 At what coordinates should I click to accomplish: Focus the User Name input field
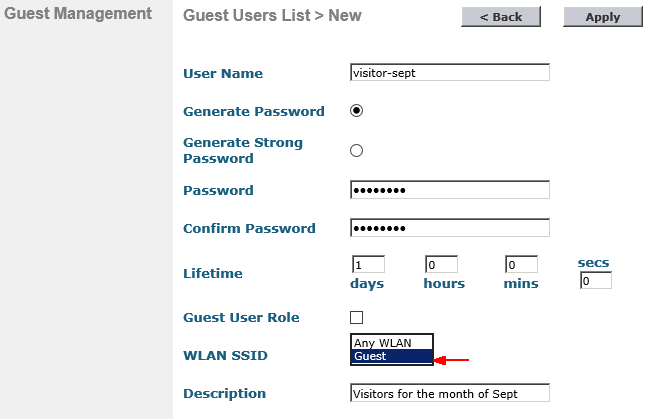point(450,73)
